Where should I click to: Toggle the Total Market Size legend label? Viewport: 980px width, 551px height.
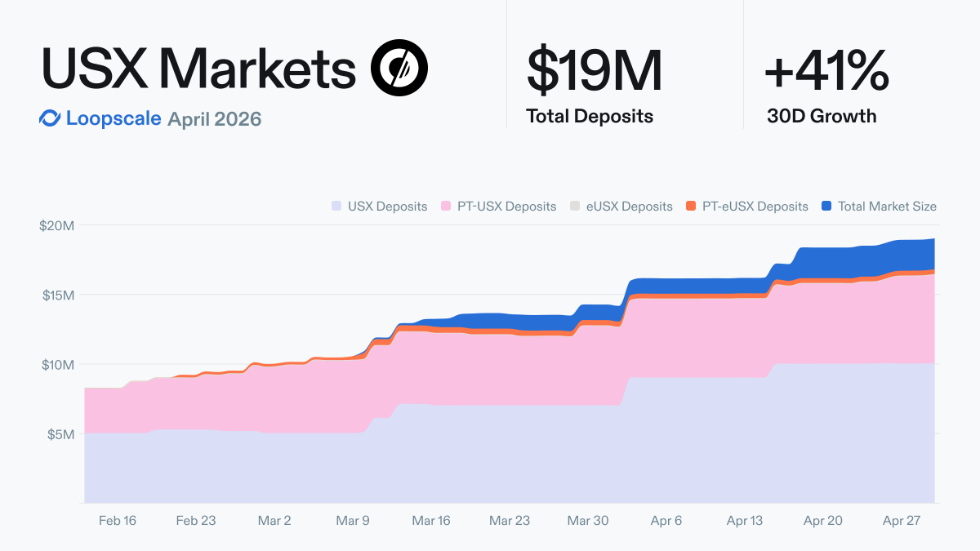click(887, 207)
